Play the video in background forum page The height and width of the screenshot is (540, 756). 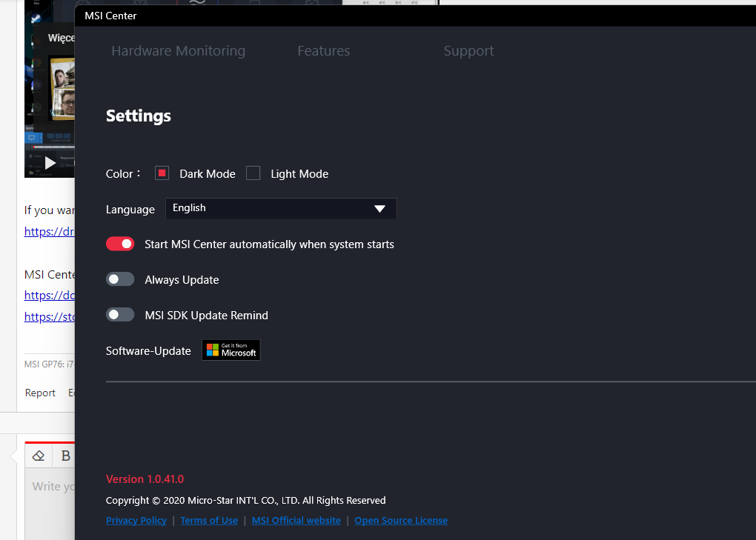click(x=50, y=163)
